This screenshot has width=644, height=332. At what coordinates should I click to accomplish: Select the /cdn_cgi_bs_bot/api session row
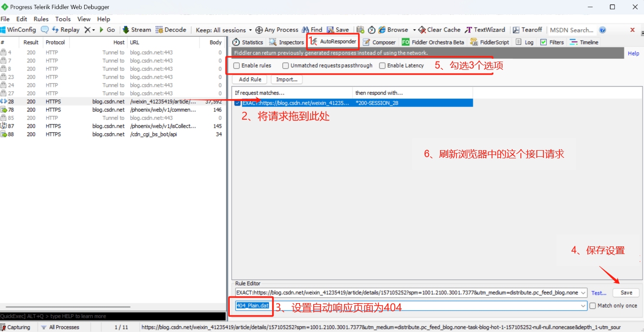[113, 134]
